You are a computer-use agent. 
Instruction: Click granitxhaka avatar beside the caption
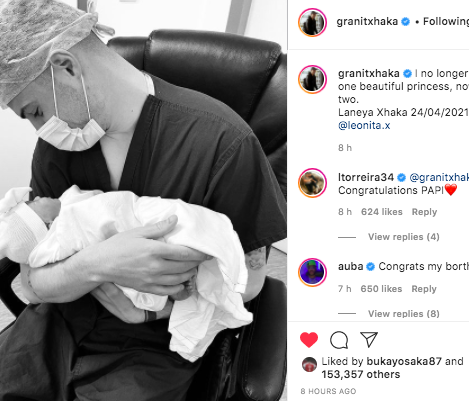tap(312, 79)
